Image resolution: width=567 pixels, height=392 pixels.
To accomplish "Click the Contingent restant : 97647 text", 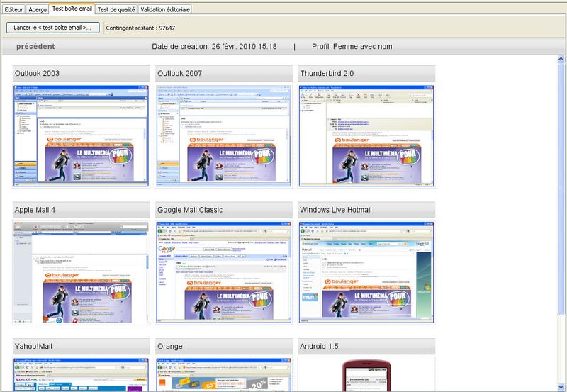I will pyautogui.click(x=140, y=28).
